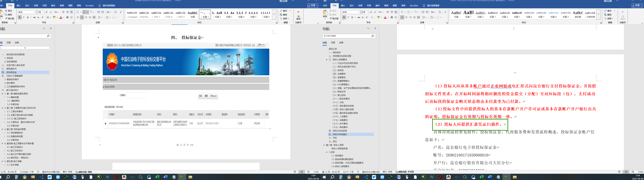Apply subscript in the left Word window

(x=39, y=17)
